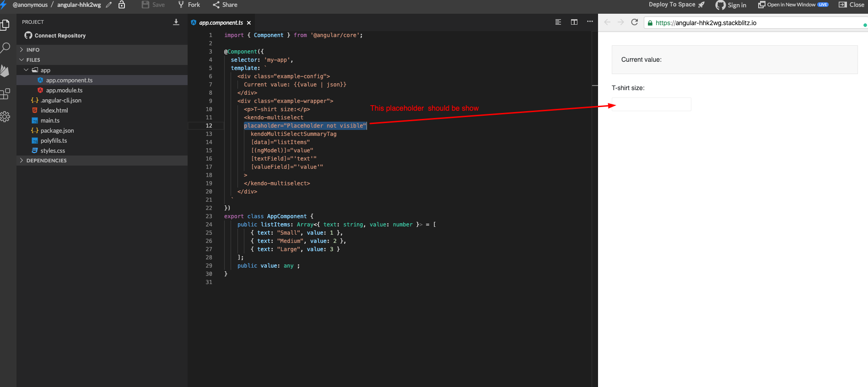Screen dimensions: 868x387
Task: Open main.ts file
Action: pyautogui.click(x=102, y=120)
